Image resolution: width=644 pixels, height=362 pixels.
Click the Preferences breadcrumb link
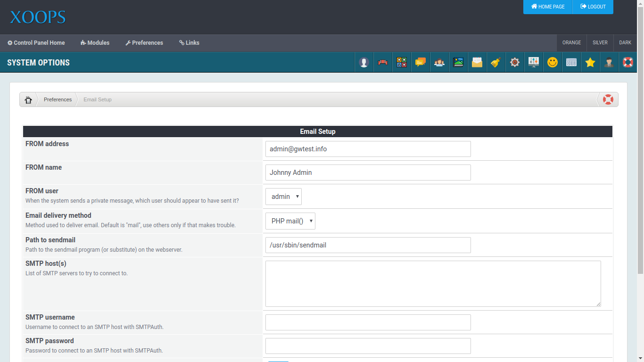(58, 99)
